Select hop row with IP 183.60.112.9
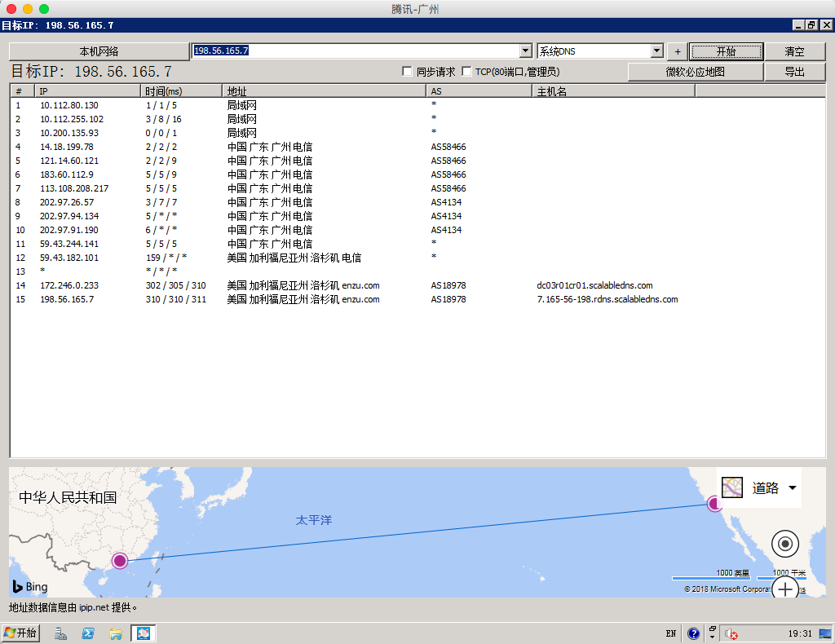 tap(417, 174)
